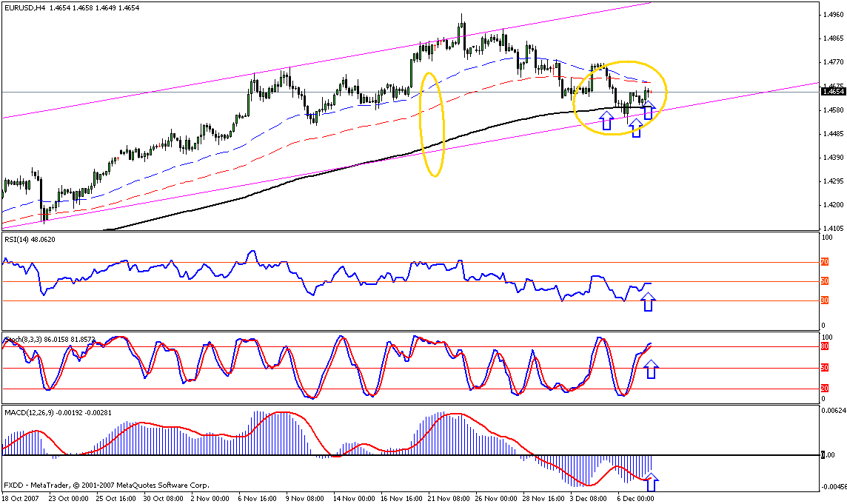Select the large yellow circle's outline
This screenshot has height=504, width=847.
(620, 98)
